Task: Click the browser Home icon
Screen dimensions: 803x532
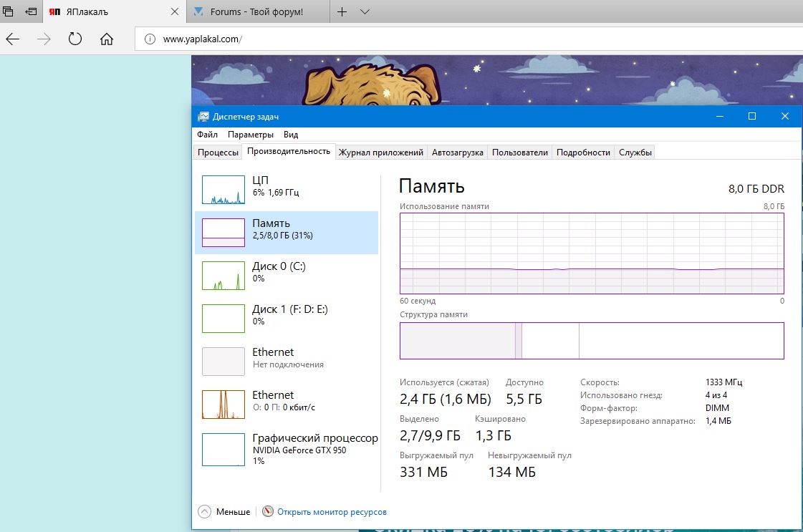Action: 107,39
